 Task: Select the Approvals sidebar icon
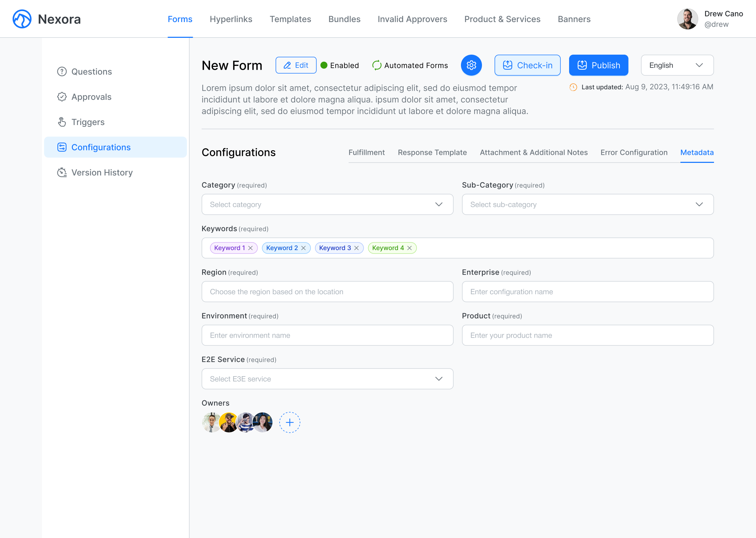click(62, 97)
